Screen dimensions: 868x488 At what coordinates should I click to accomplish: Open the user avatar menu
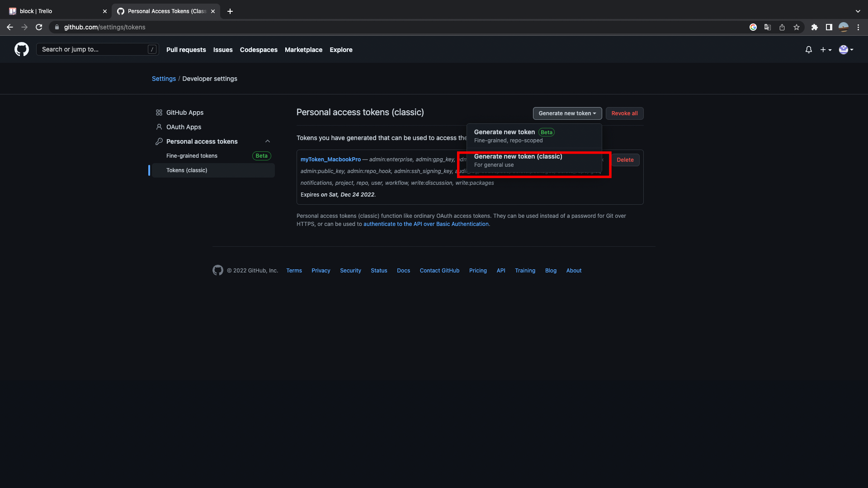coord(845,50)
